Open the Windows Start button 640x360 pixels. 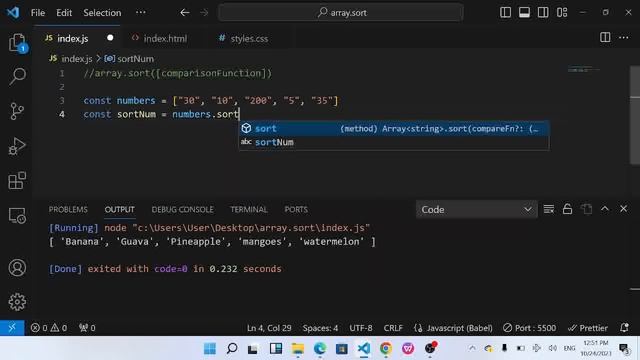(x=210, y=348)
